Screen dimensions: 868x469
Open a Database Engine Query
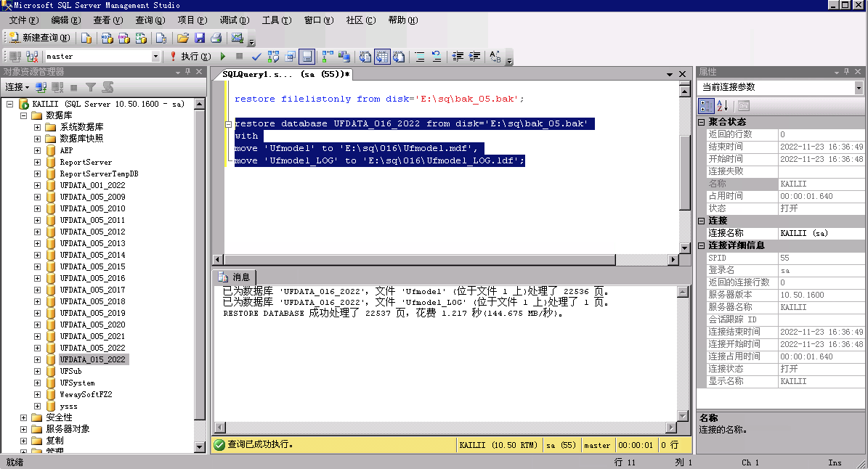click(x=86, y=38)
